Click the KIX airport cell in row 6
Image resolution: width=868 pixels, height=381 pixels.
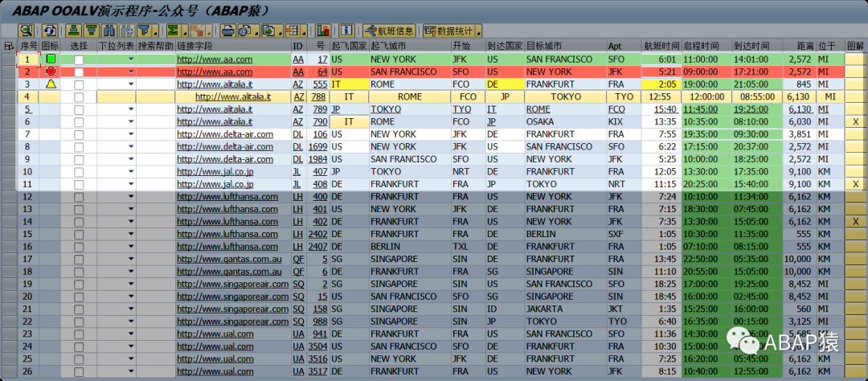624,122
